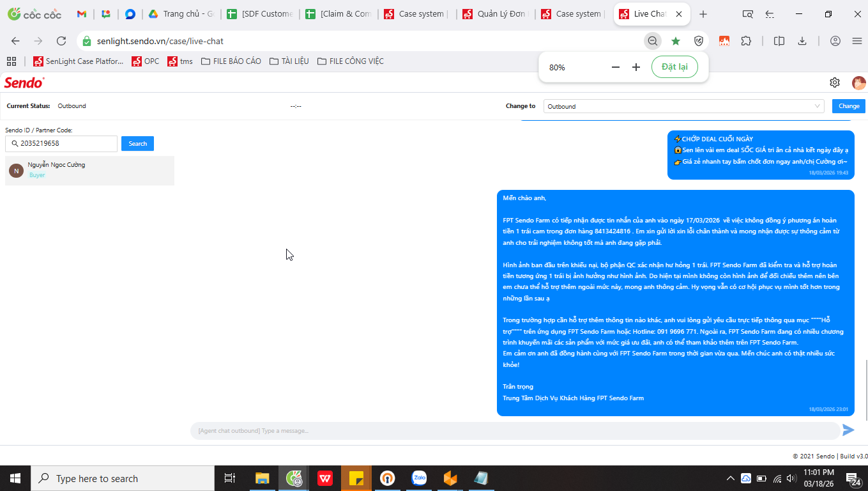Screen dimensions: 868x491
Task: Click the Current Status Outbound text
Action: pyautogui.click(x=72, y=106)
